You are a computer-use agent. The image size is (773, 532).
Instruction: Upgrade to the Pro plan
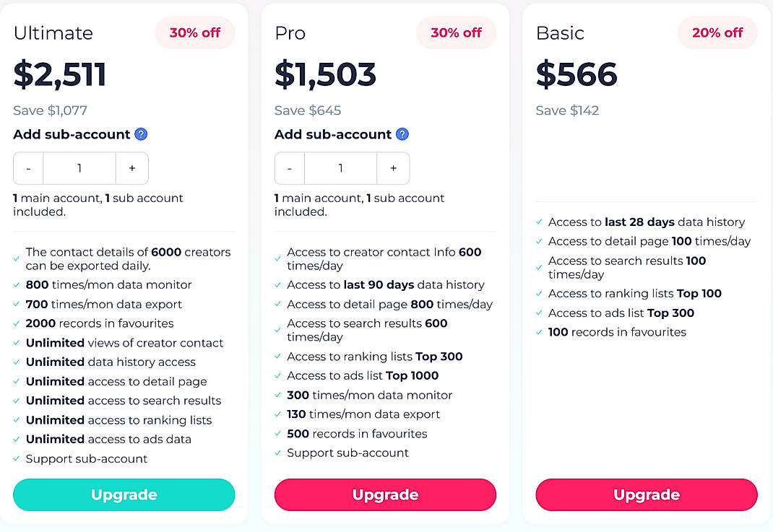click(x=385, y=494)
